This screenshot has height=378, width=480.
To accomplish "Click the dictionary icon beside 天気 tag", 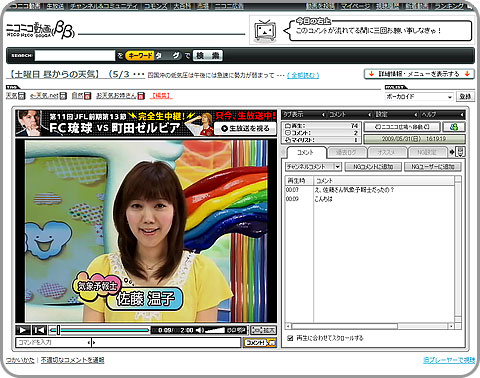I will tap(22, 96).
